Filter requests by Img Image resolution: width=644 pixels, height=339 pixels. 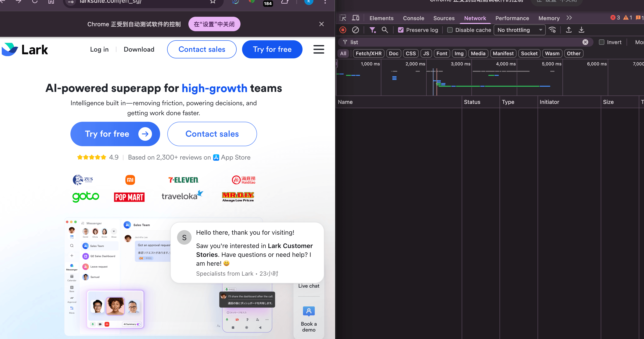[459, 53]
